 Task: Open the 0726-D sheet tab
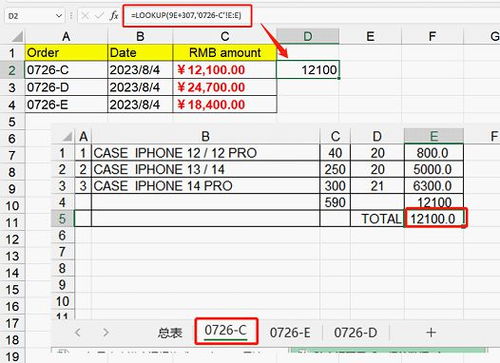[x=355, y=333]
